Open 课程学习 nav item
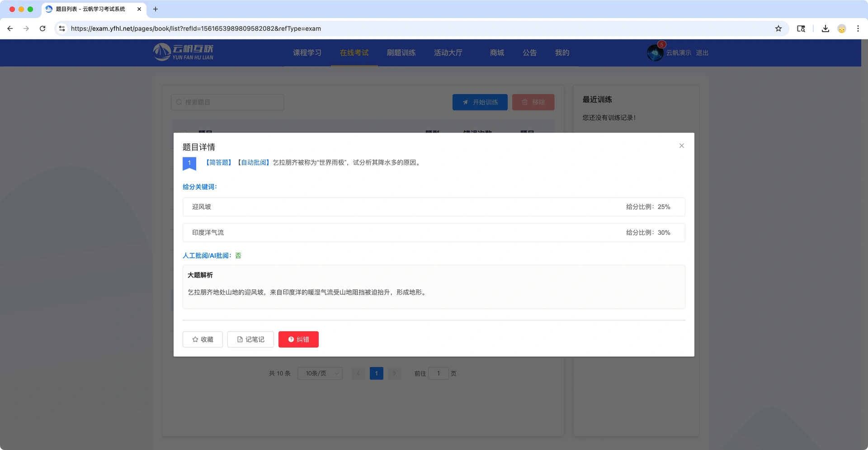The height and width of the screenshot is (450, 868). pos(307,53)
